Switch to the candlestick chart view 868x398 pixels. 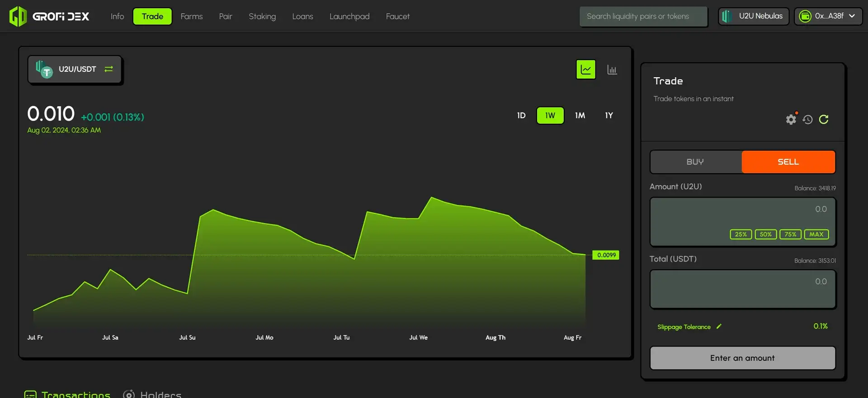[612, 70]
